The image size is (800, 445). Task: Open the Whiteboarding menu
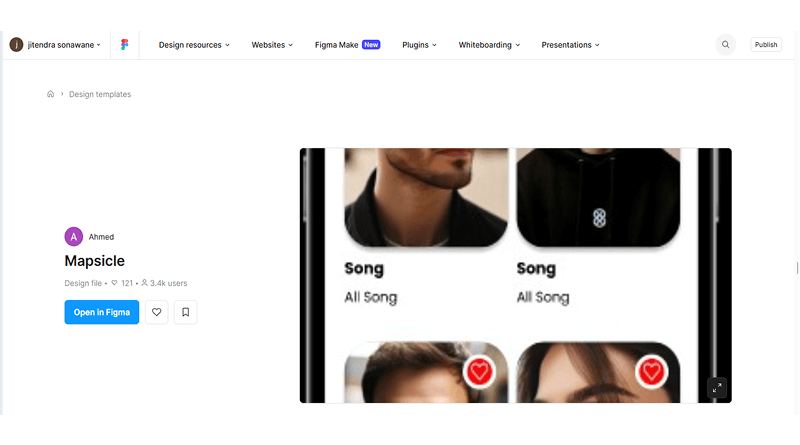[x=489, y=45]
